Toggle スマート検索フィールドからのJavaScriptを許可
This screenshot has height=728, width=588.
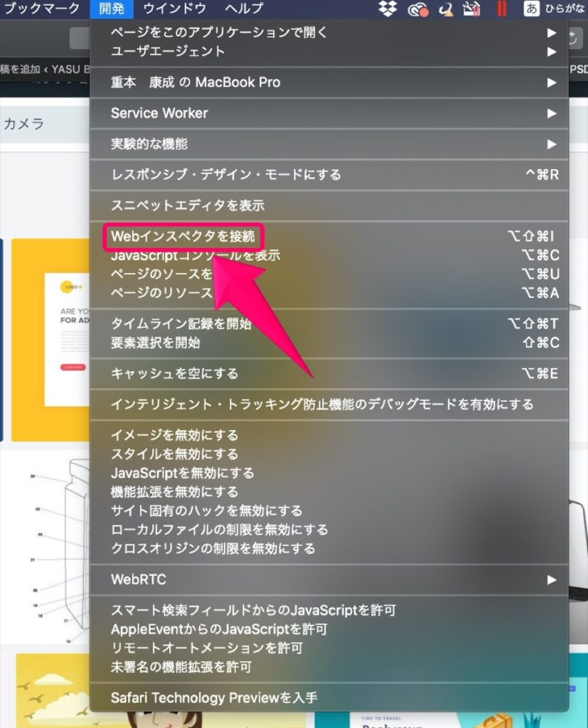[x=329, y=610]
